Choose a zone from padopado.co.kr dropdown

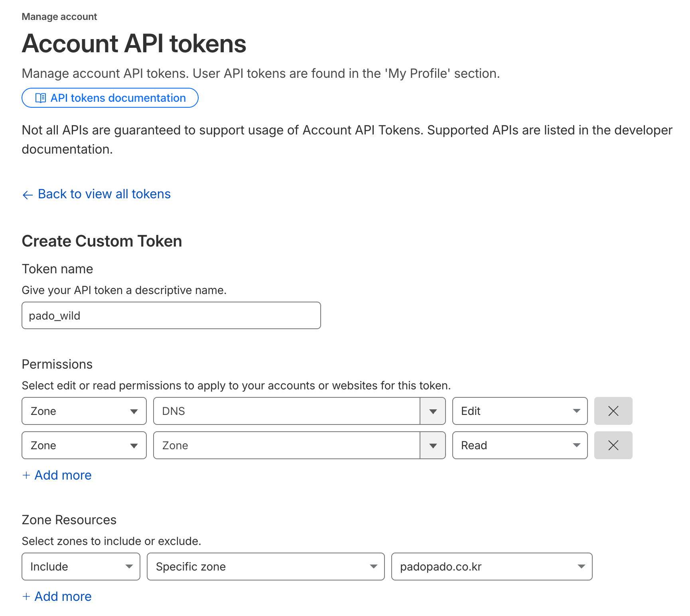(x=491, y=567)
